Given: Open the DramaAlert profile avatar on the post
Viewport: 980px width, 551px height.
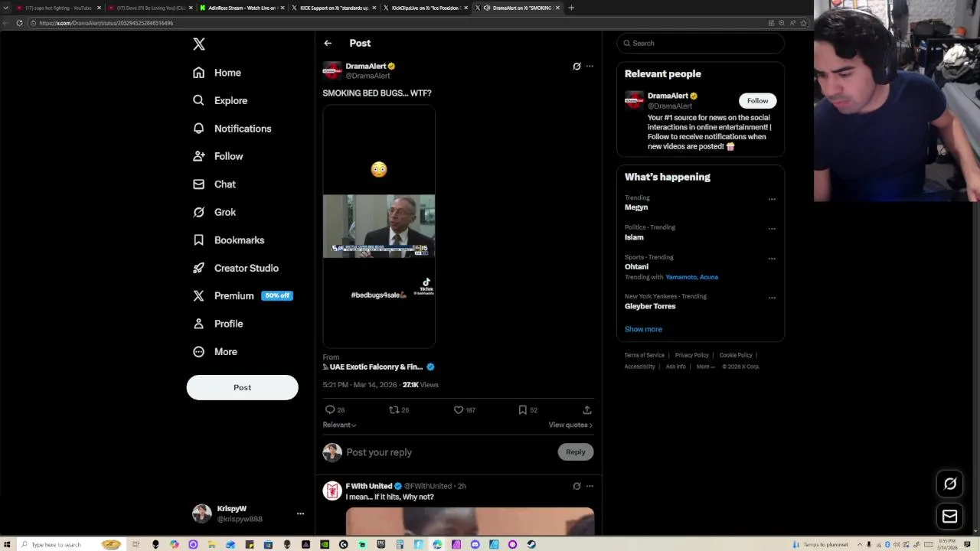Looking at the screenshot, I should (x=332, y=70).
